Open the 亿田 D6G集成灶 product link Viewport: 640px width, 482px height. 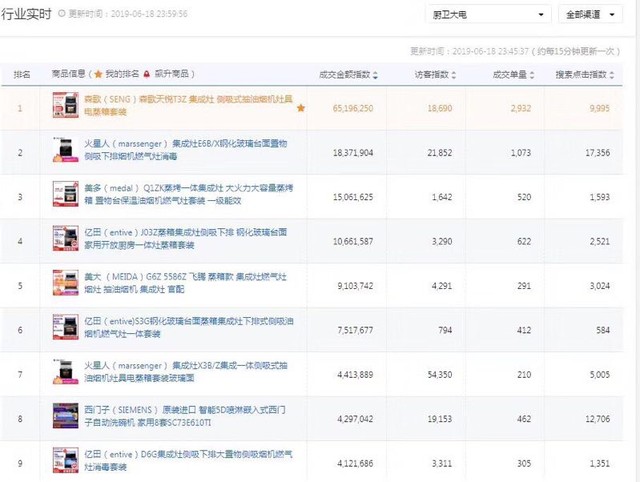[x=188, y=460]
